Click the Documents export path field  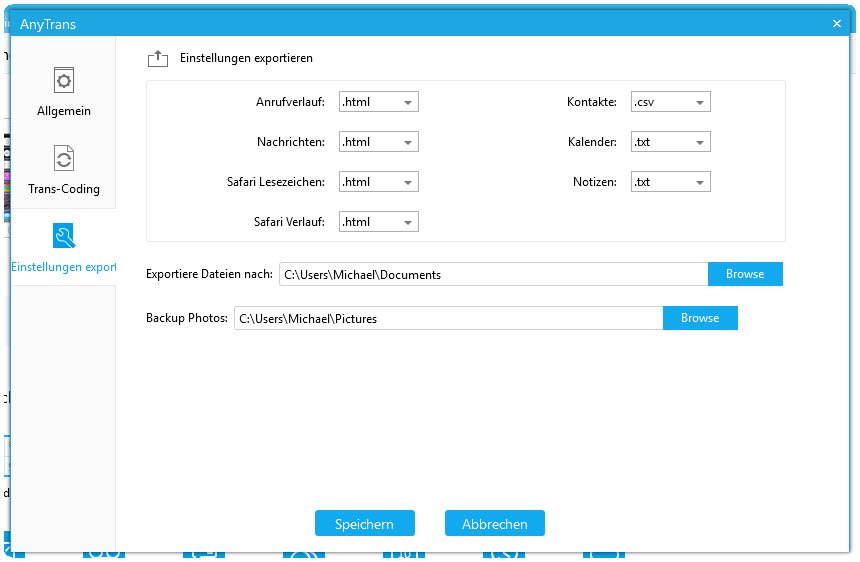tap(494, 274)
